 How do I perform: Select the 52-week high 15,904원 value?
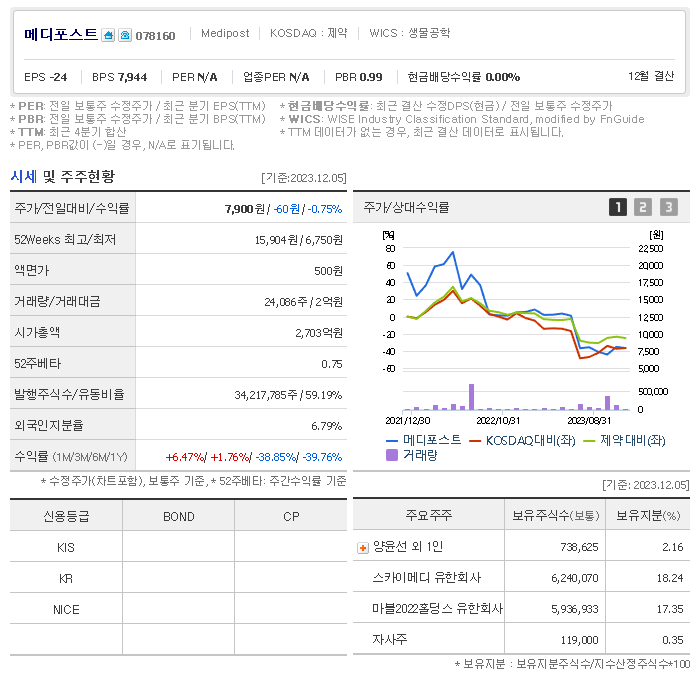pyautogui.click(x=276, y=240)
